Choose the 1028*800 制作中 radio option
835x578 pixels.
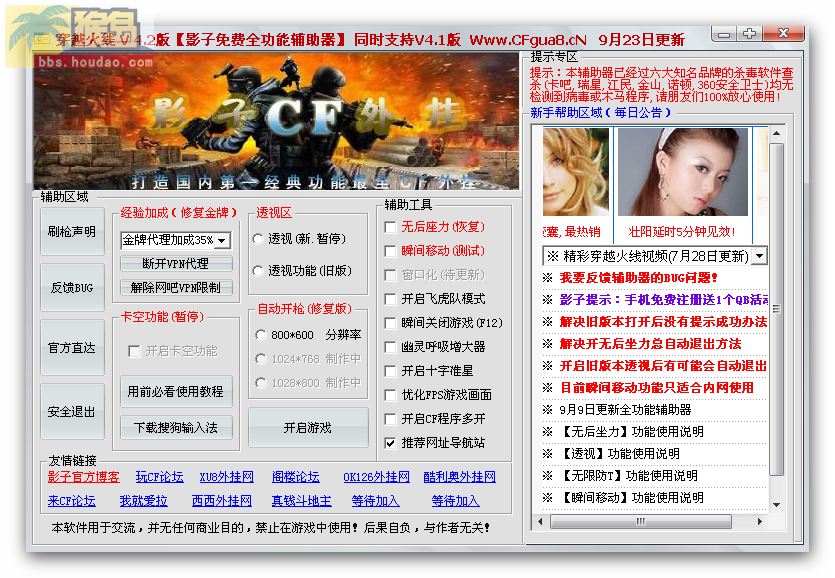pyautogui.click(x=261, y=383)
